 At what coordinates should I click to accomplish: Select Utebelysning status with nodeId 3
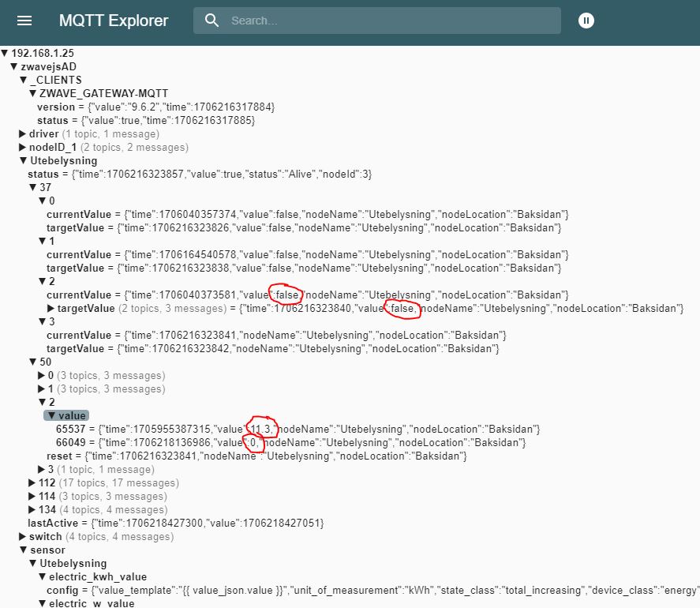pyautogui.click(x=200, y=175)
